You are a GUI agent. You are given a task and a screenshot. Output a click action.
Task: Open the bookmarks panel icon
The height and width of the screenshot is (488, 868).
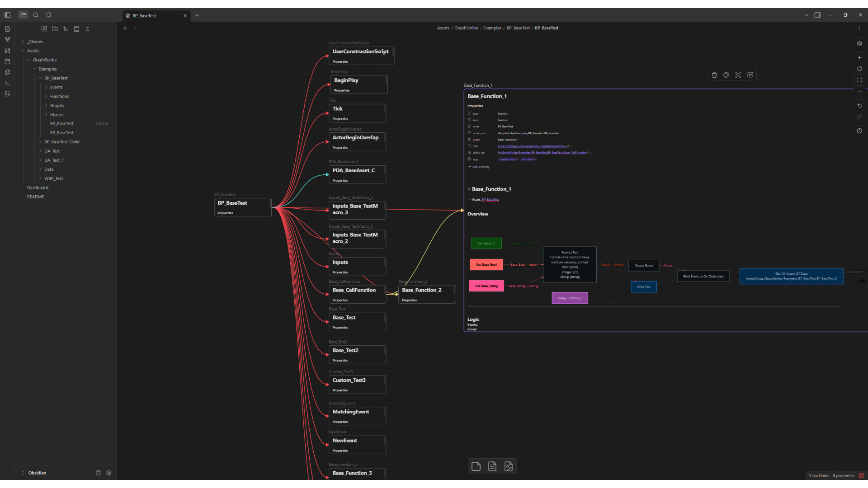click(48, 15)
